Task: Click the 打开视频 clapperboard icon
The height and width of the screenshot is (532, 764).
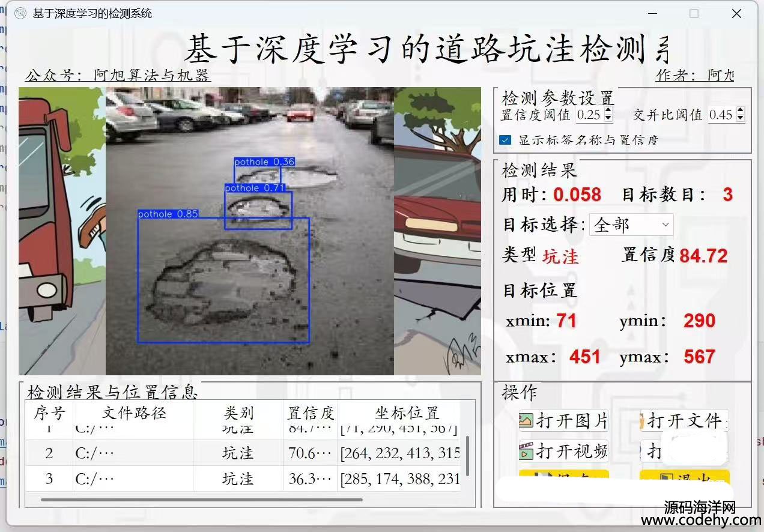Action: coord(526,451)
